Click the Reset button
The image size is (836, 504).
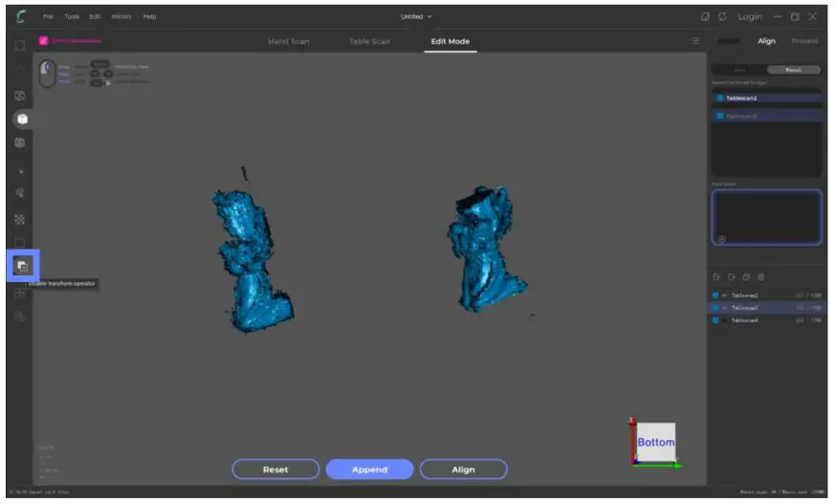click(275, 470)
